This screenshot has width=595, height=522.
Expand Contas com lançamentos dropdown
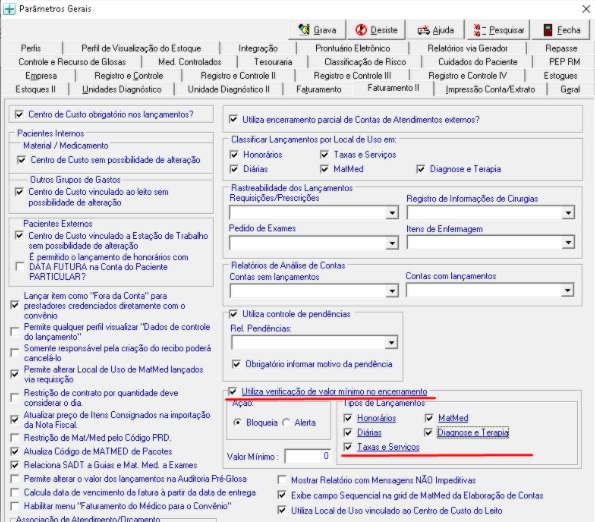[x=567, y=291]
